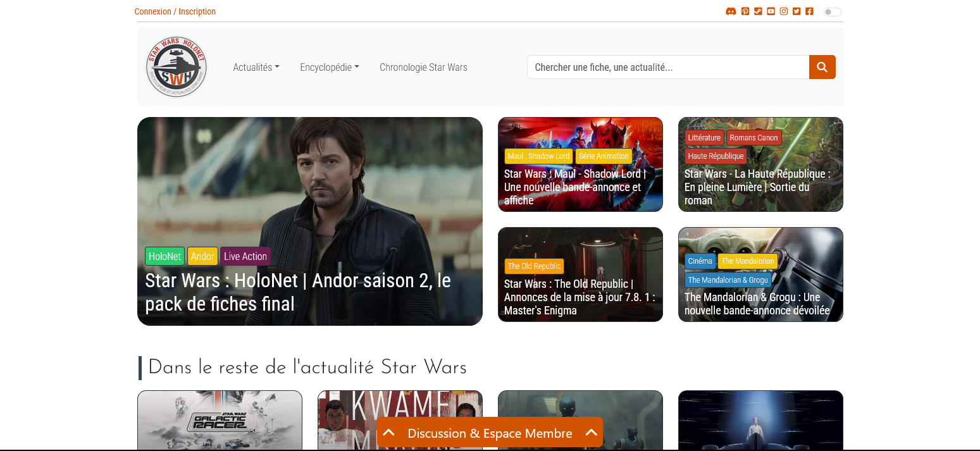The image size is (980, 451).
Task: Open the Facebook icon link
Action: coord(809,11)
